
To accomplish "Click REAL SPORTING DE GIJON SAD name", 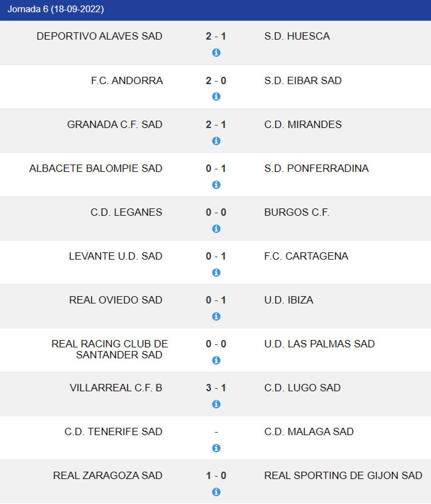I will click(x=343, y=476).
